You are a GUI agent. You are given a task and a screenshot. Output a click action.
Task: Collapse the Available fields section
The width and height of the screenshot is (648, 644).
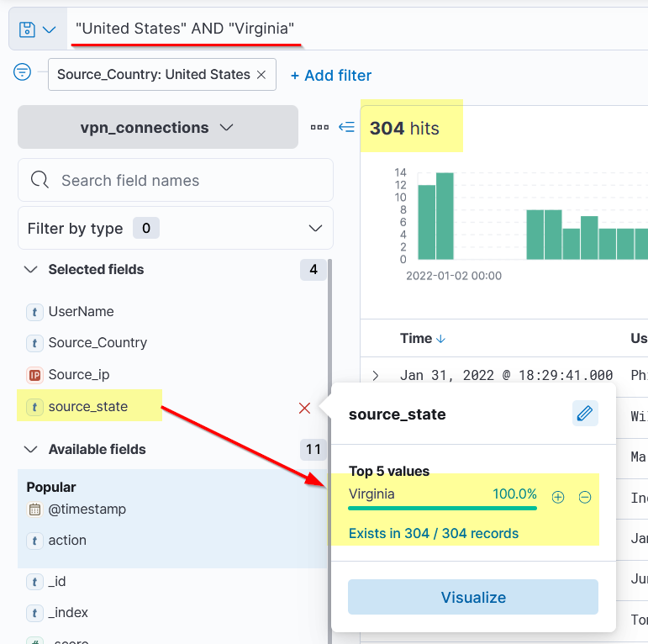[31, 450]
